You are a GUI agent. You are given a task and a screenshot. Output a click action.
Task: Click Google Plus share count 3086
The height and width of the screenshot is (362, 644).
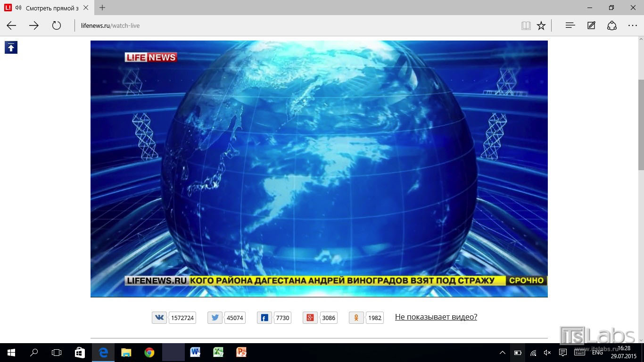[x=329, y=318]
